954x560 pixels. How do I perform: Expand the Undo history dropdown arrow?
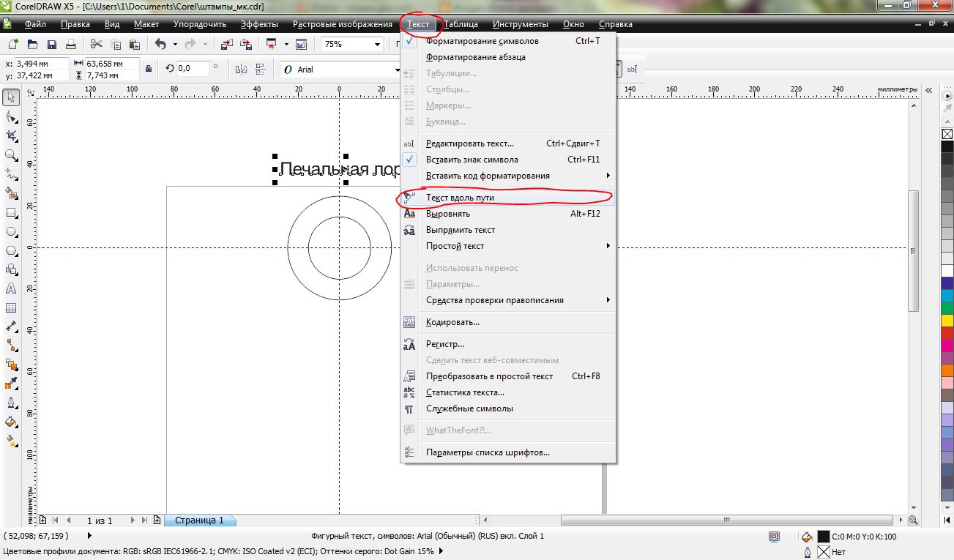pos(175,45)
